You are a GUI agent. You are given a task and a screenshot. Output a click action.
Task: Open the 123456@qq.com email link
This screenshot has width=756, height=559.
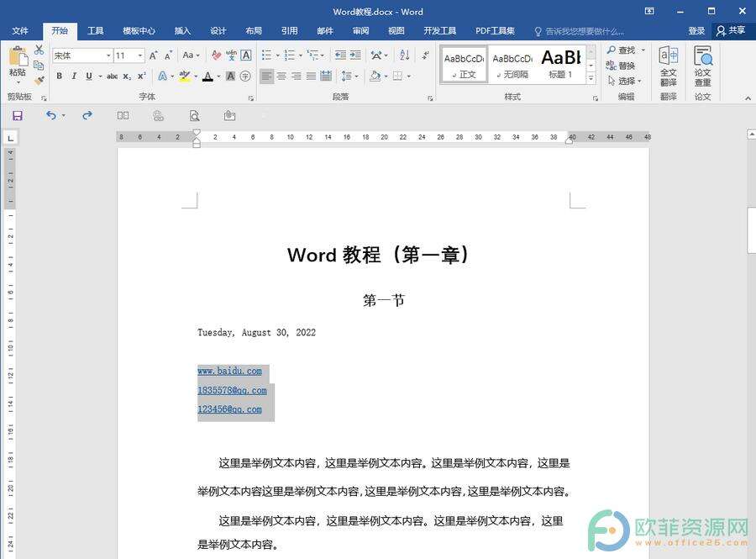click(x=229, y=409)
